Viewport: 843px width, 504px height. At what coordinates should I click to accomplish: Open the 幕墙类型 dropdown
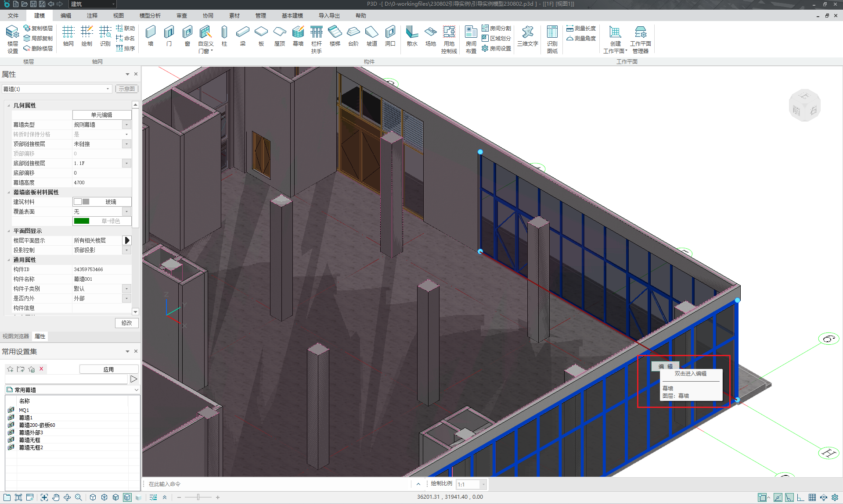tap(126, 125)
